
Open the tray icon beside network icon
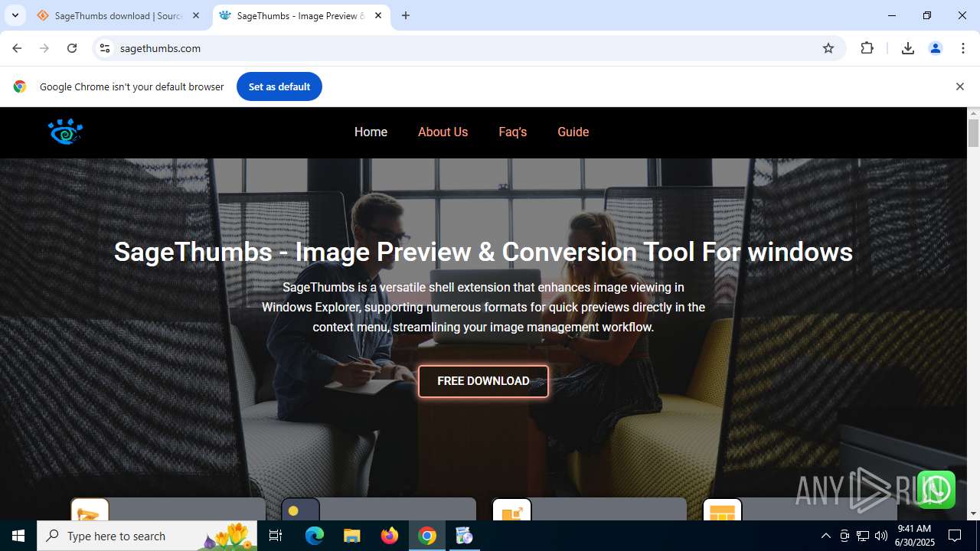coord(844,536)
